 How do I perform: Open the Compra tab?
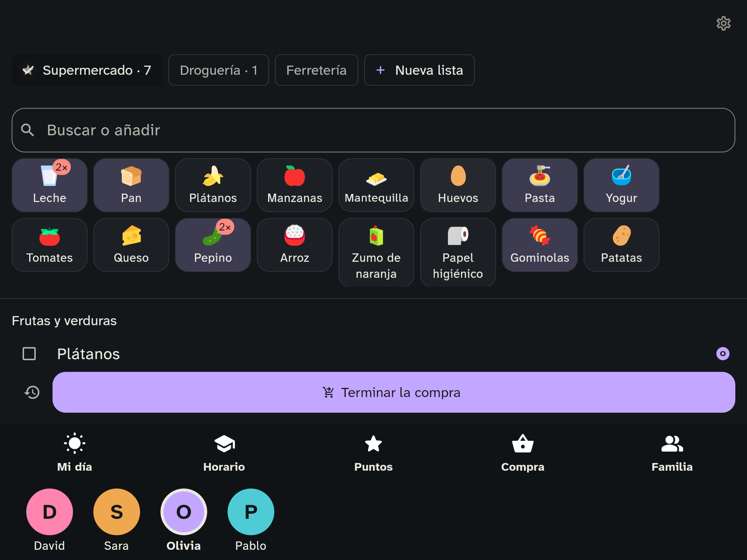point(523,453)
